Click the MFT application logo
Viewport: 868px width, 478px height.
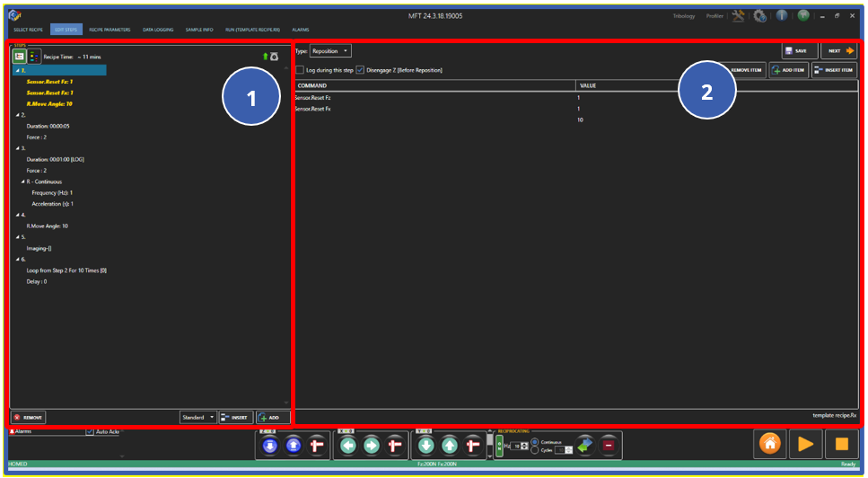14,15
